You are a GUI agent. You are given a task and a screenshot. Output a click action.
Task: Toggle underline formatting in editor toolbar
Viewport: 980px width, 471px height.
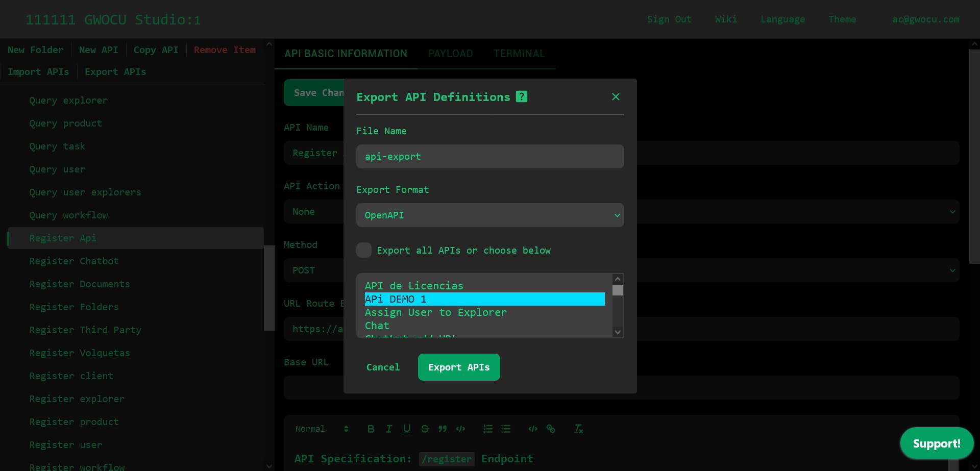point(407,429)
